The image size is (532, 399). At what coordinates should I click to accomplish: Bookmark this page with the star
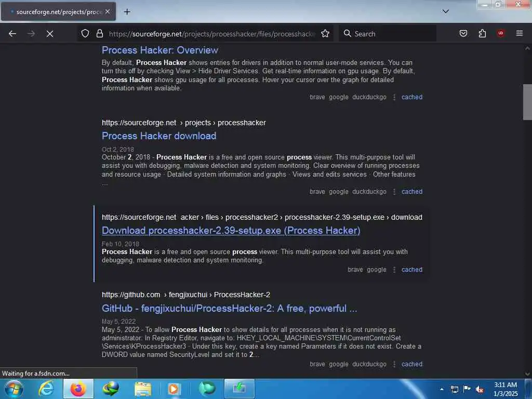coord(325,33)
